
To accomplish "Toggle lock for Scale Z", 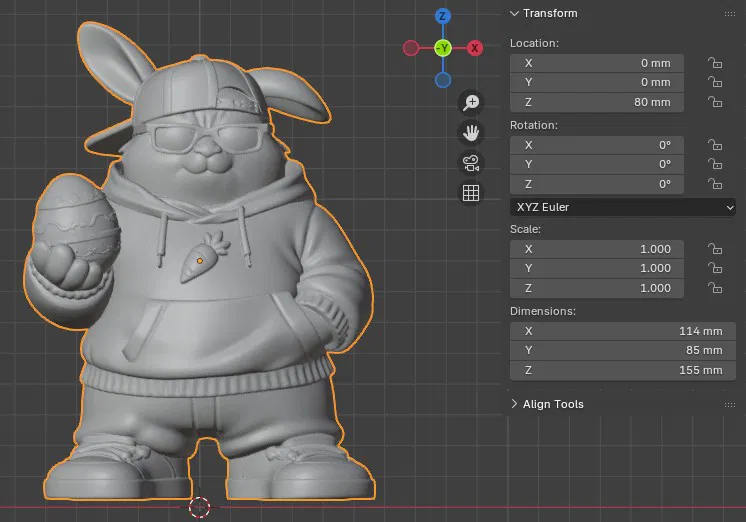I will click(715, 288).
